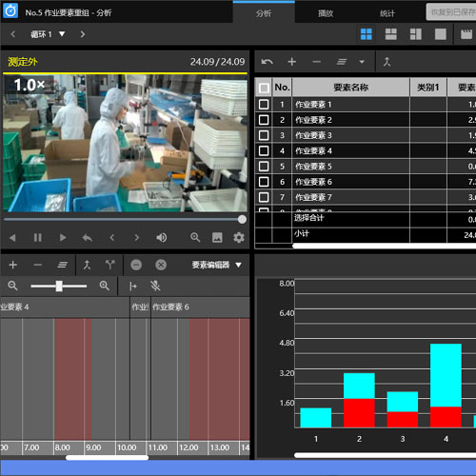Viewport: 476px width, 476px height.
Task: Step one frame forward
Action: tap(137, 237)
